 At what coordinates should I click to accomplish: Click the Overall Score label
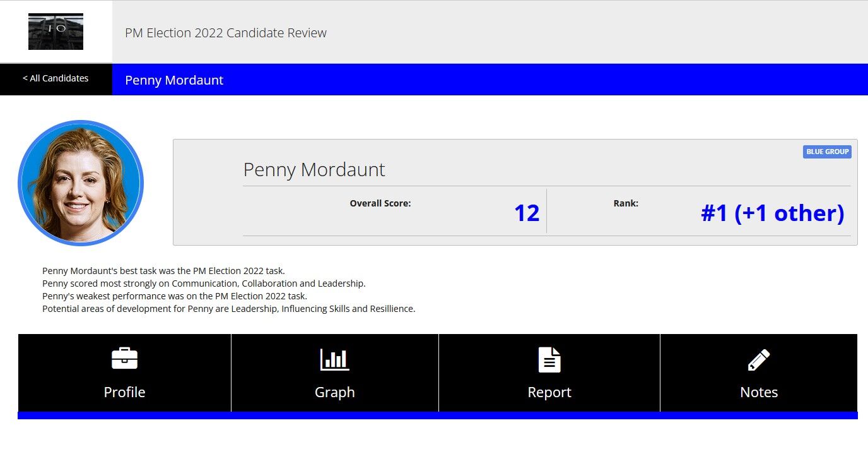380,203
